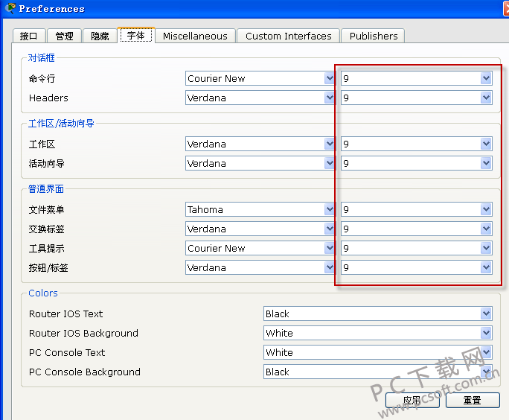Viewport: 509px width, 420px height.
Task: Open PC Console Background color dropdown
Action: [x=378, y=372]
